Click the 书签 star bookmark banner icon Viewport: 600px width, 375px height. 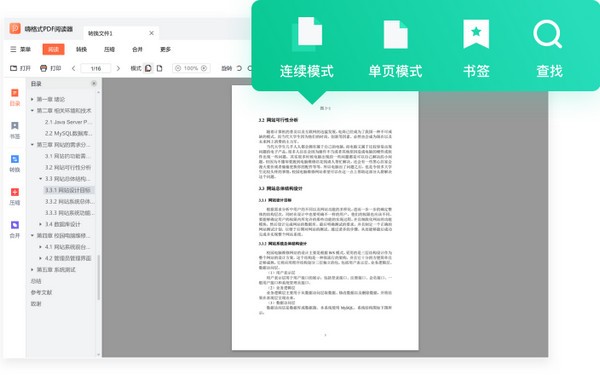[476, 34]
